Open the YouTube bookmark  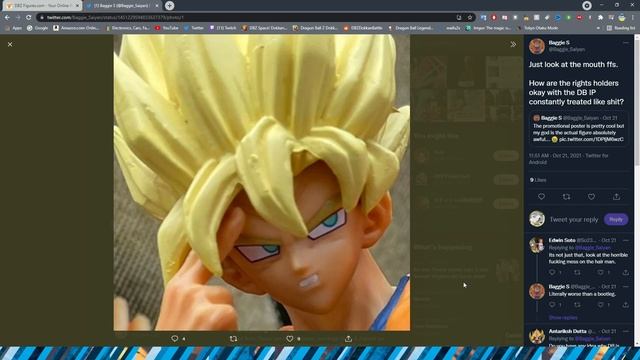coord(167,28)
